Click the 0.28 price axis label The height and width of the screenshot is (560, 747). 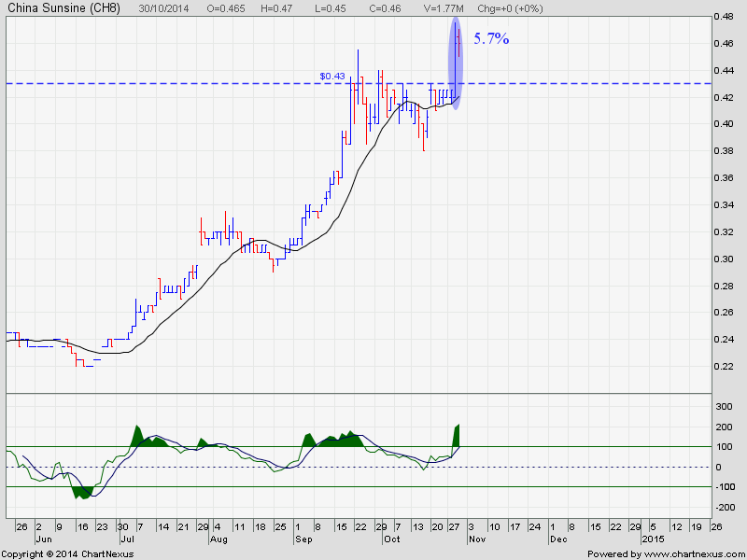point(723,286)
